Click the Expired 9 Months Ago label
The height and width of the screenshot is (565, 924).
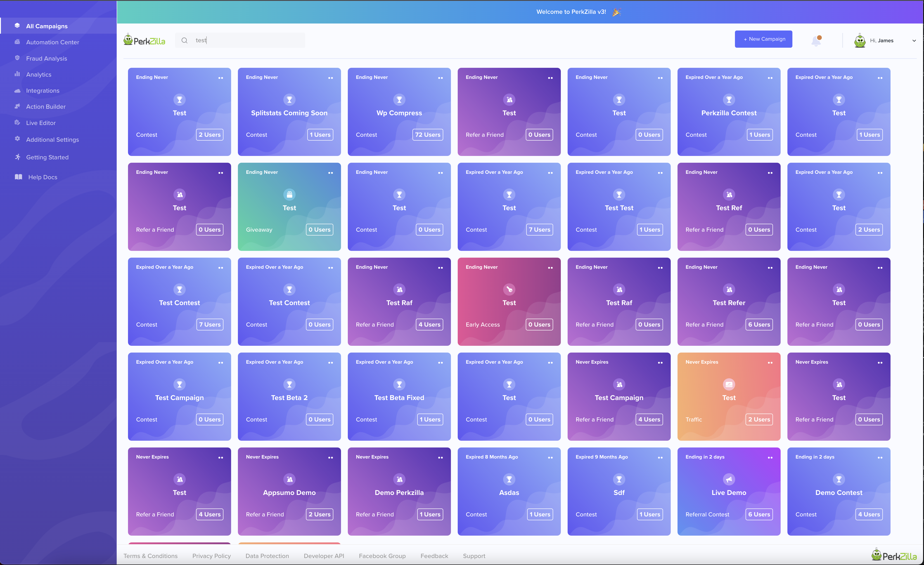602,457
